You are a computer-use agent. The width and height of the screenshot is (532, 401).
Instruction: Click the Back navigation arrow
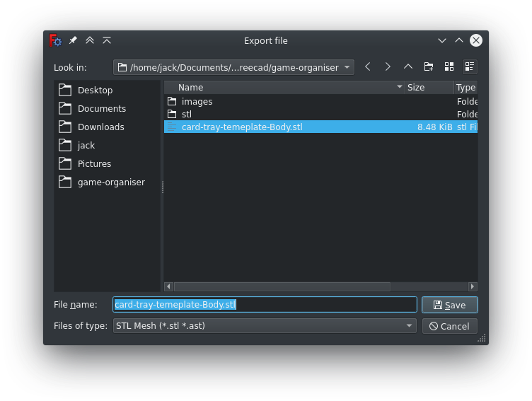click(x=368, y=67)
